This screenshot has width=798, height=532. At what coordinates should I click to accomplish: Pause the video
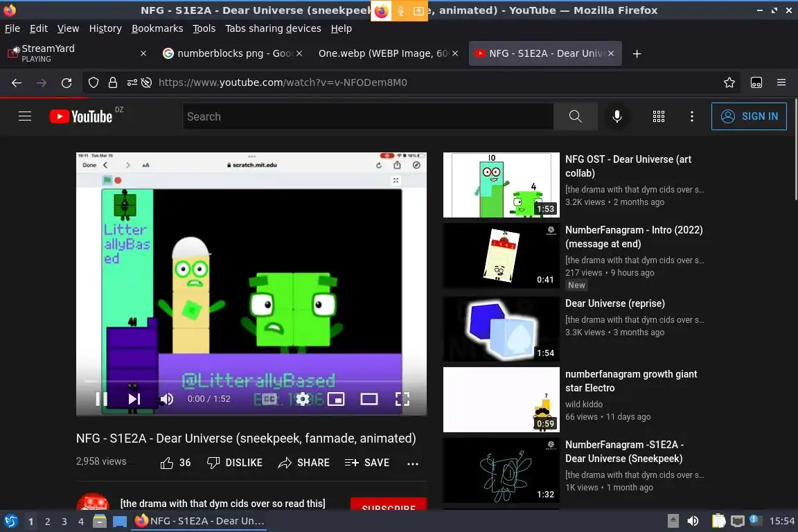click(101, 398)
